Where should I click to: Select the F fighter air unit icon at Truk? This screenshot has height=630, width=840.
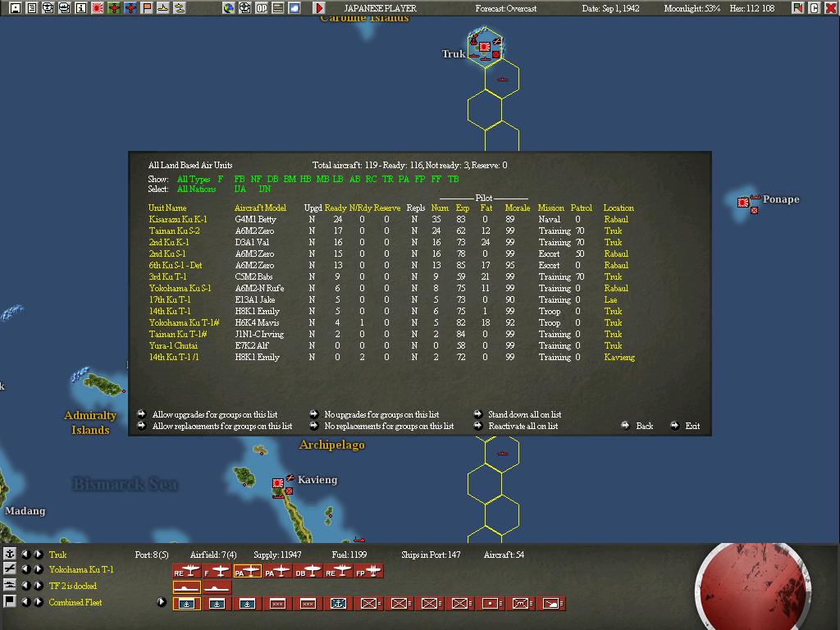point(217,572)
